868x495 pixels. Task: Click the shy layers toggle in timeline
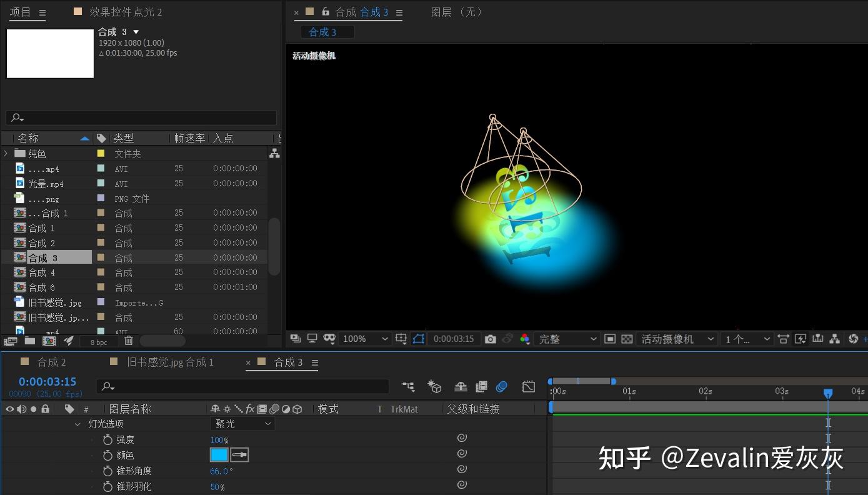[461, 386]
